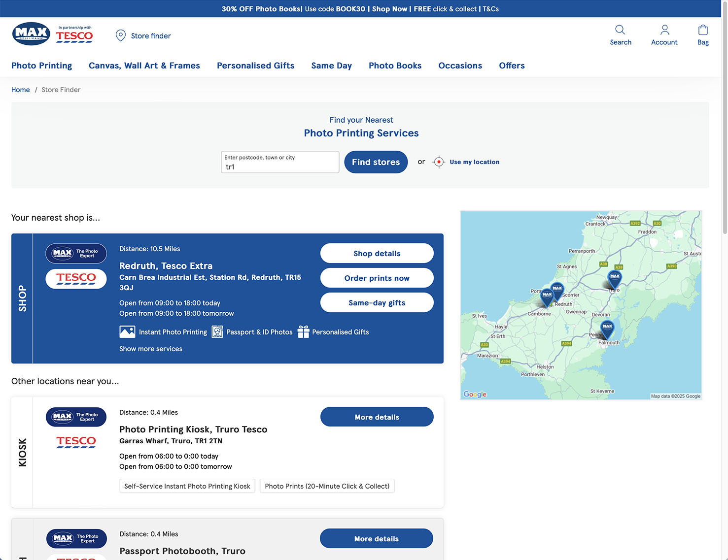728x560 pixels.
Task: Click the Instant Photo Printing picture icon
Action: [x=127, y=332]
